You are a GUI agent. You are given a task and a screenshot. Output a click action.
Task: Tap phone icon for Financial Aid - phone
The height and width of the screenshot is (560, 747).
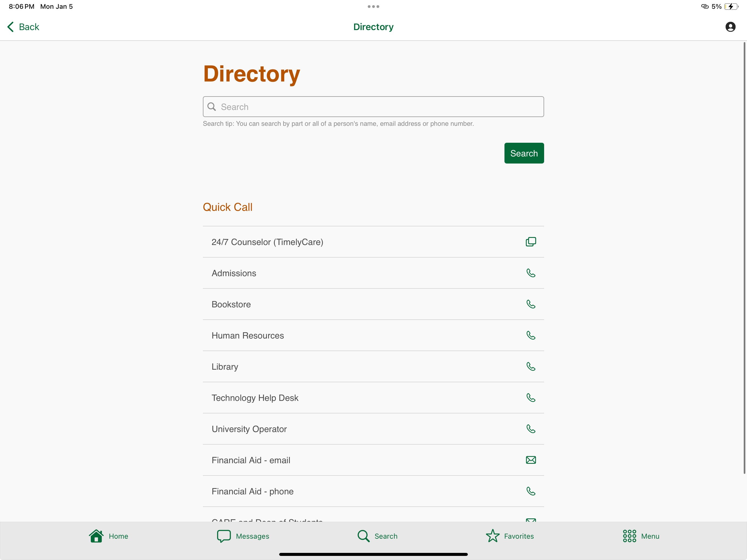530,491
